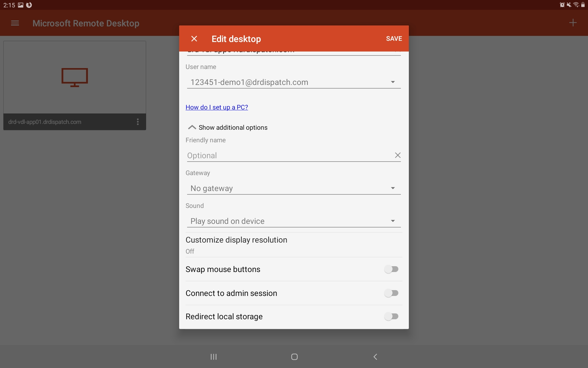This screenshot has height=368, width=588.
Task: Close the Edit desktop dialog with X
Action: coord(194,39)
